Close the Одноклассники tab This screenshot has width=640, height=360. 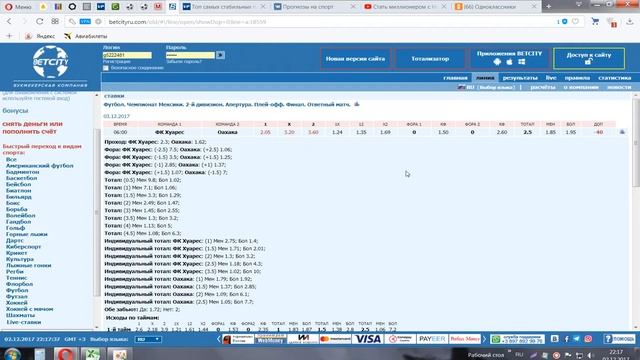(533, 7)
